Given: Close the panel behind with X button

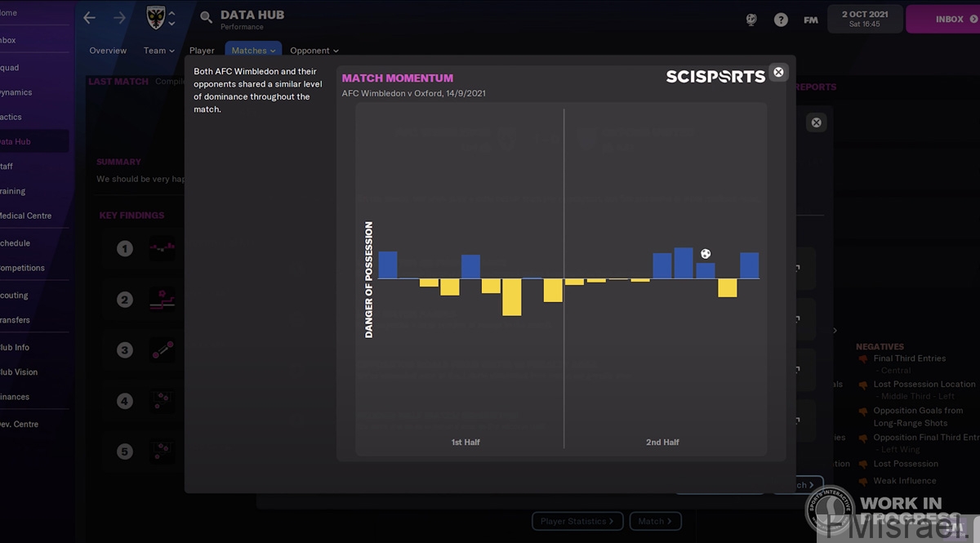Looking at the screenshot, I should [x=816, y=122].
